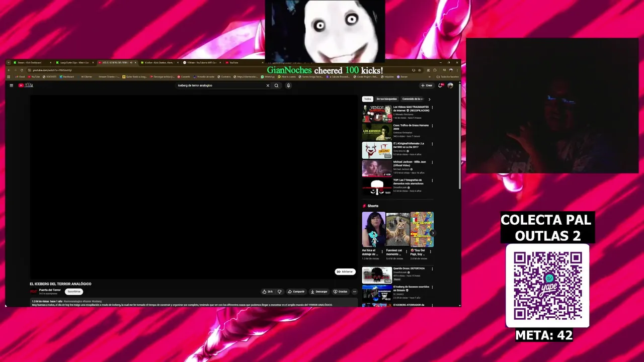Open options for 'Los Videos MAS TRAUMANTES'

[x=432, y=108]
